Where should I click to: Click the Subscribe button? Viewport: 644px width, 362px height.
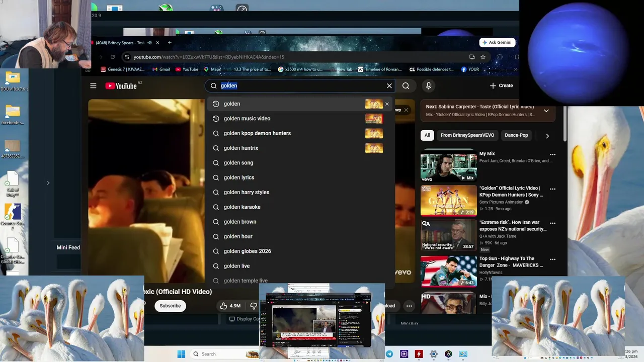point(170,306)
